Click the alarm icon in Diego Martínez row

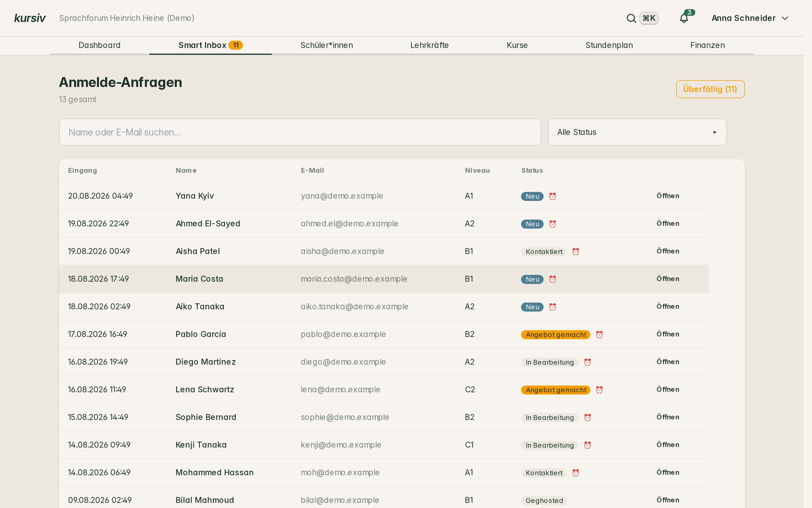tap(588, 362)
